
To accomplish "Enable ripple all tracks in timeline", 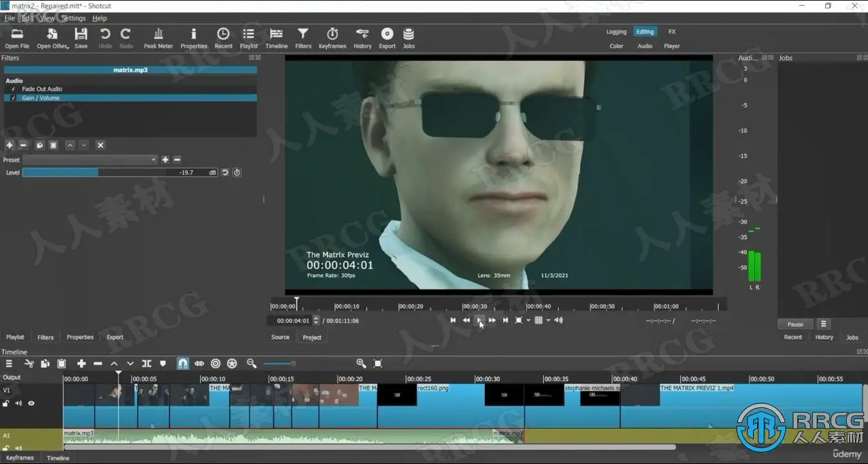I will (232, 363).
